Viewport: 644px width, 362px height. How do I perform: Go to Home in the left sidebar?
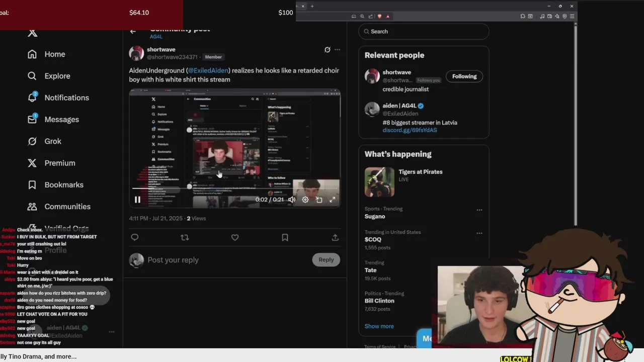coord(46,54)
